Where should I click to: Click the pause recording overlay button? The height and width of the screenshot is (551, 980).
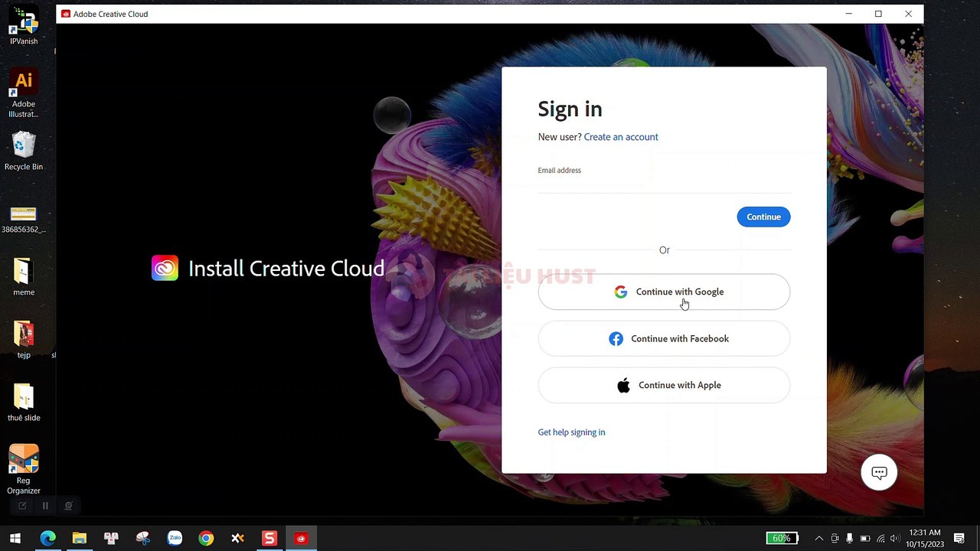pos(45,506)
